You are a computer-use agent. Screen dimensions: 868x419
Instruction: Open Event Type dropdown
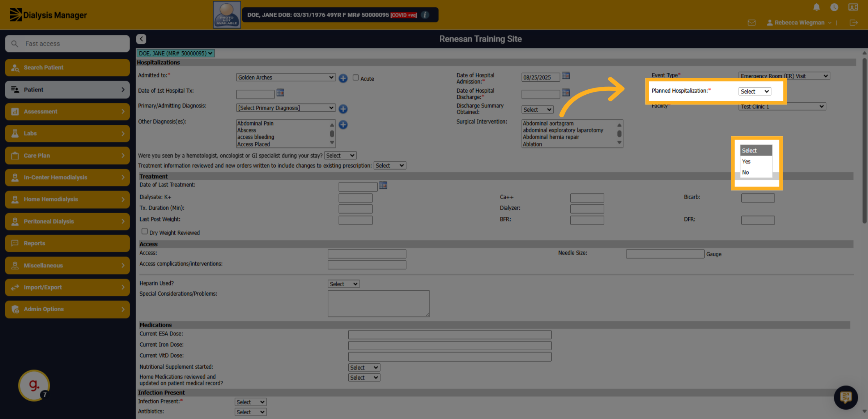[784, 76]
